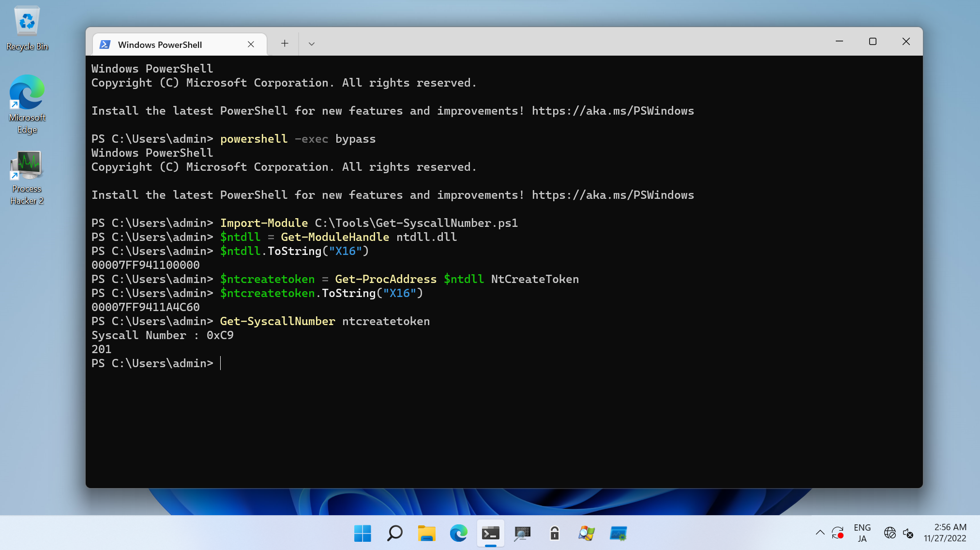Open the Windows flag magnifier taskbar app
Screen dimensions: 980x550
pyautogui.click(x=586, y=533)
